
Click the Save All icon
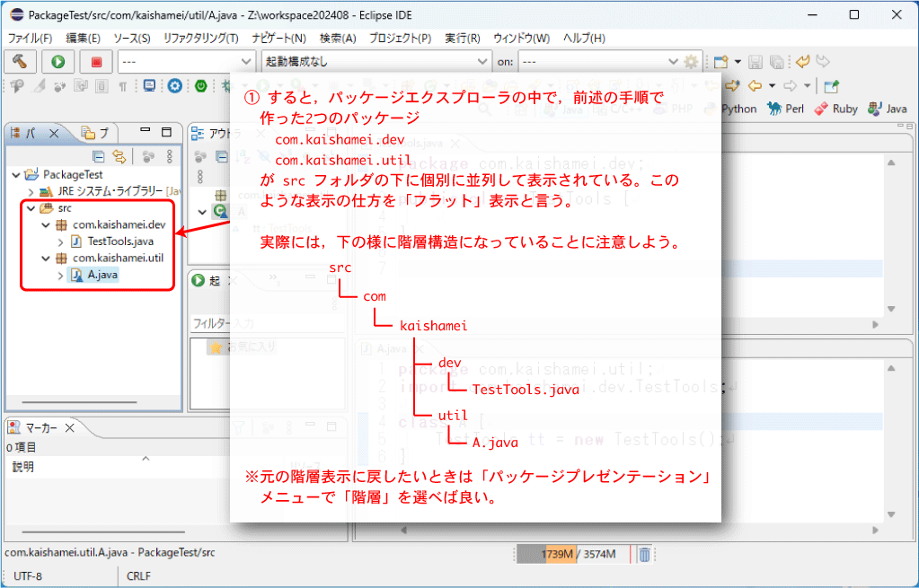pos(776,62)
